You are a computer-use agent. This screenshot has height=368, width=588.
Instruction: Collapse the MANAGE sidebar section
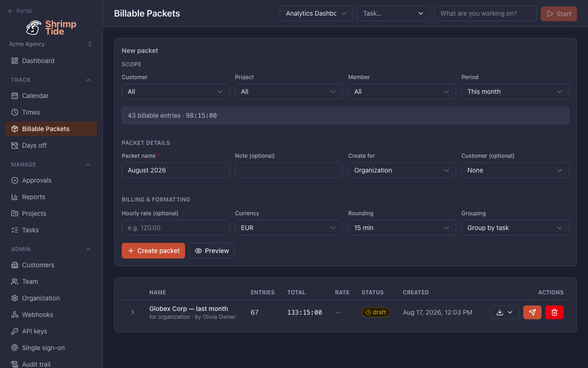tap(88, 165)
